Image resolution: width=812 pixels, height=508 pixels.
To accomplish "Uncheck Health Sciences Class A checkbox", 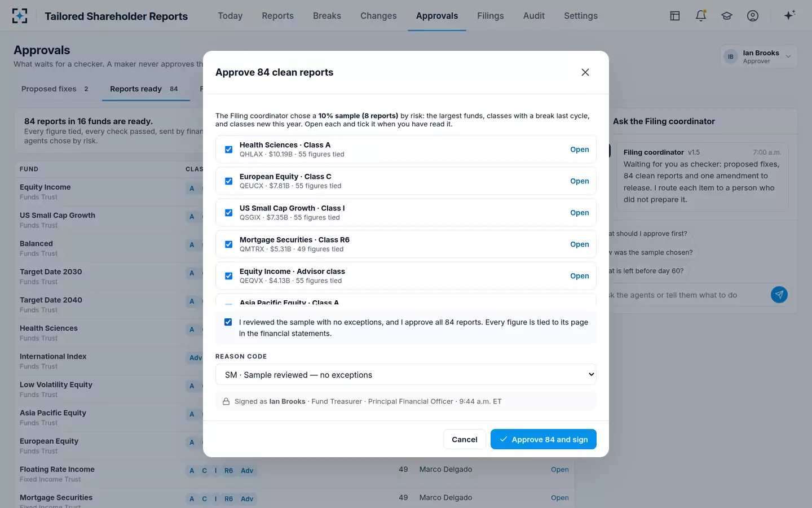I will click(228, 150).
